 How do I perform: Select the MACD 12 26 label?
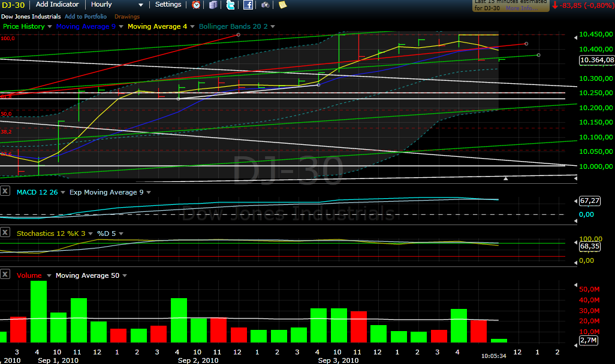[37, 192]
